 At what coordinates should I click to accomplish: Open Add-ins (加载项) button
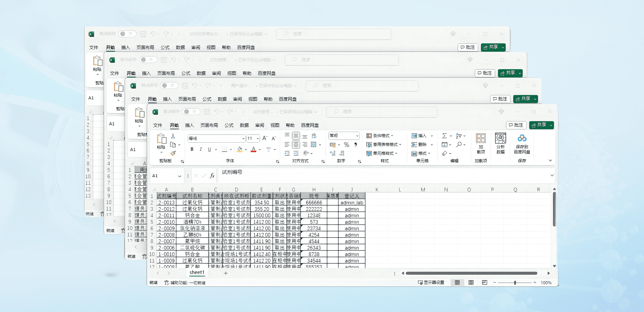pyautogui.click(x=481, y=143)
